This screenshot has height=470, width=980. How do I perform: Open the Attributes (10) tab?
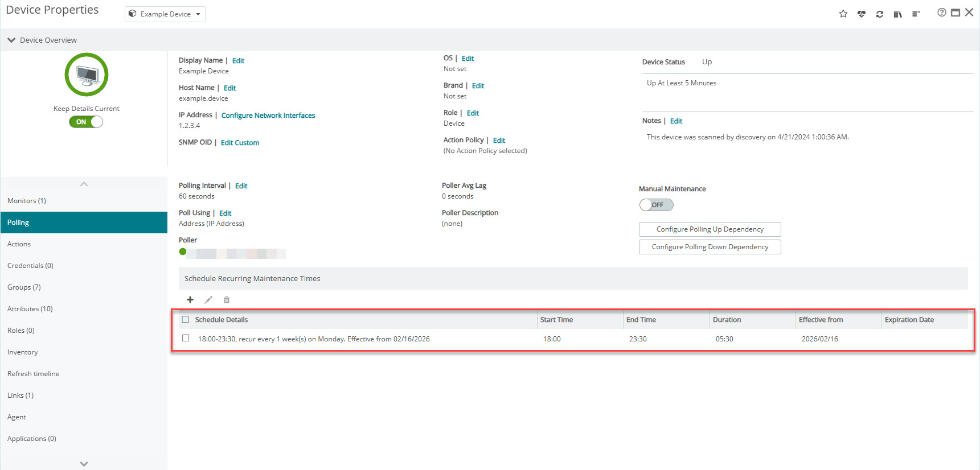tap(84, 309)
